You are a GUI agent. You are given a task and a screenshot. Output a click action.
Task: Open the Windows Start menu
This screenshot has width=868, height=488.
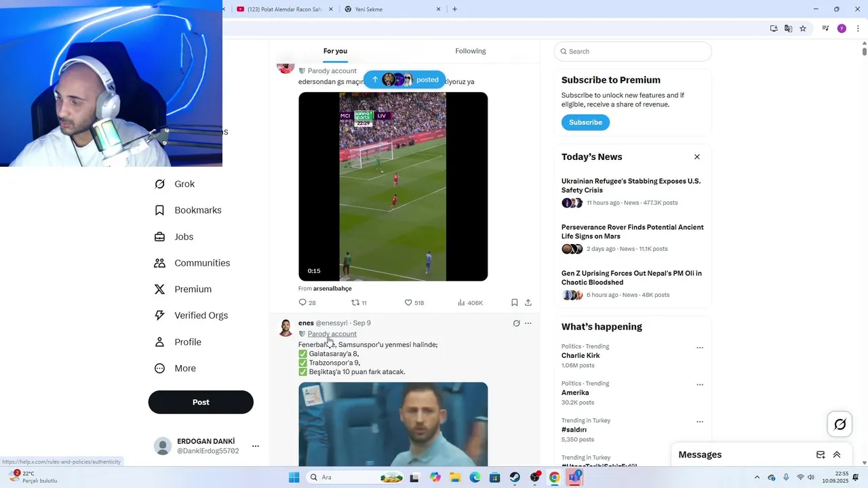click(294, 477)
